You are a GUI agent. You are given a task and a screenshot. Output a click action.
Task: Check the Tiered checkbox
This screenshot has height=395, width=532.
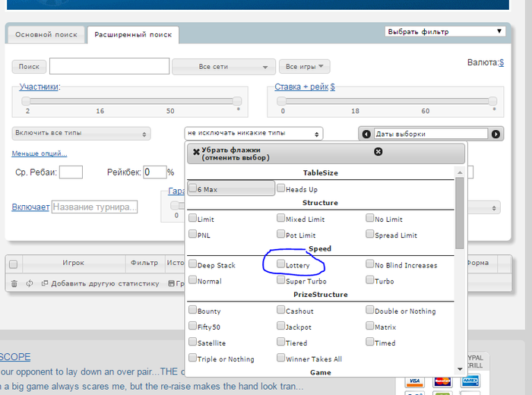[x=280, y=341]
